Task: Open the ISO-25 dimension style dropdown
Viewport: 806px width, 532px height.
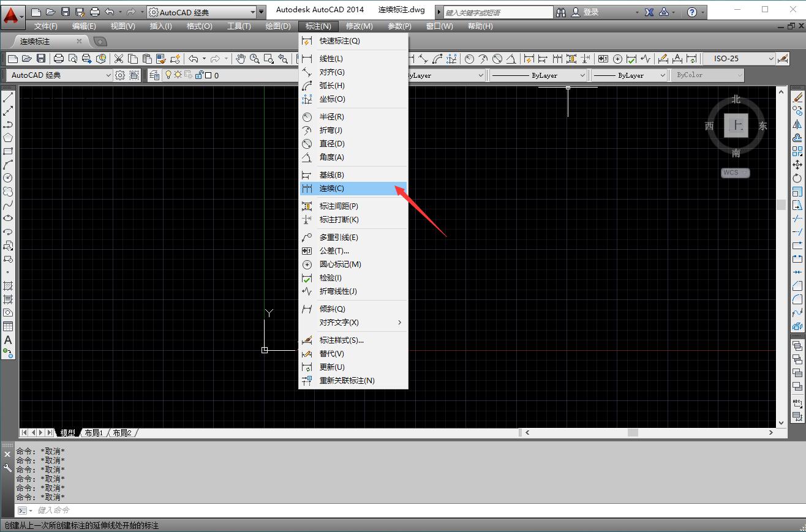Action: pos(772,58)
